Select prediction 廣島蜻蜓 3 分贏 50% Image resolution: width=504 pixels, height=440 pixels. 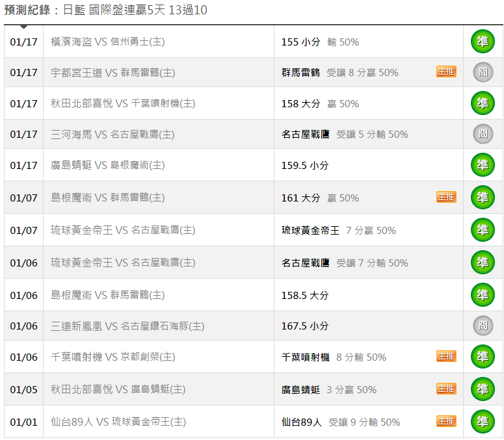click(x=329, y=389)
